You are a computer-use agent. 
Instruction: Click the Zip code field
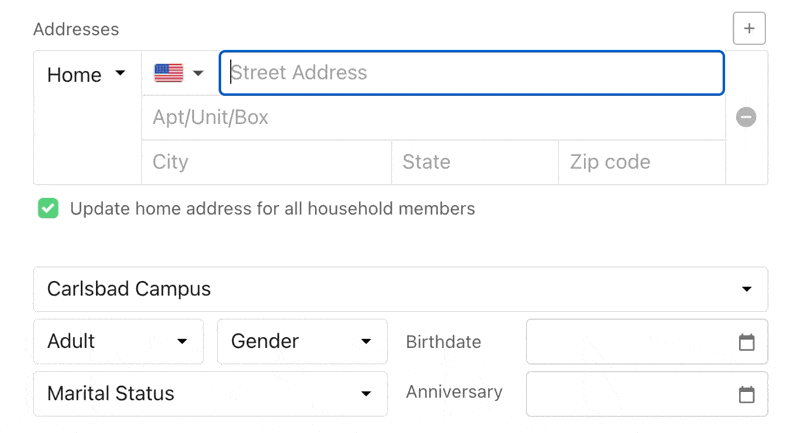(x=641, y=162)
